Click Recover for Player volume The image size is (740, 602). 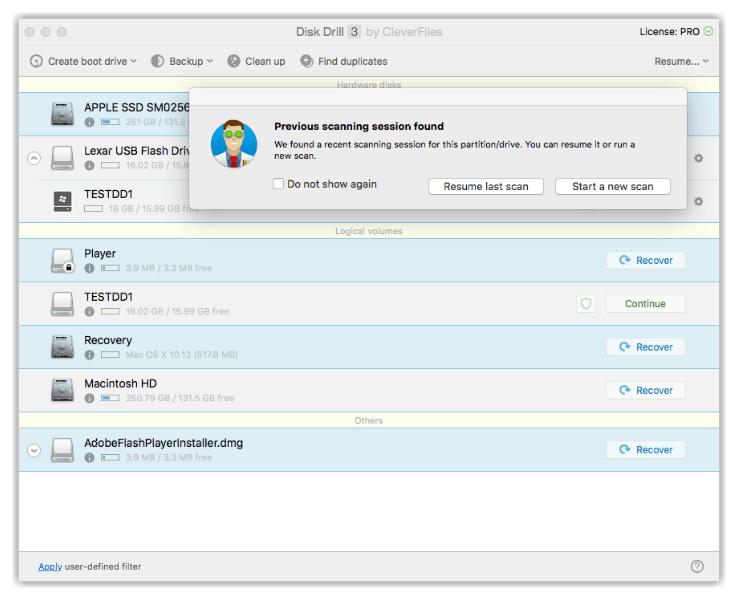click(646, 260)
